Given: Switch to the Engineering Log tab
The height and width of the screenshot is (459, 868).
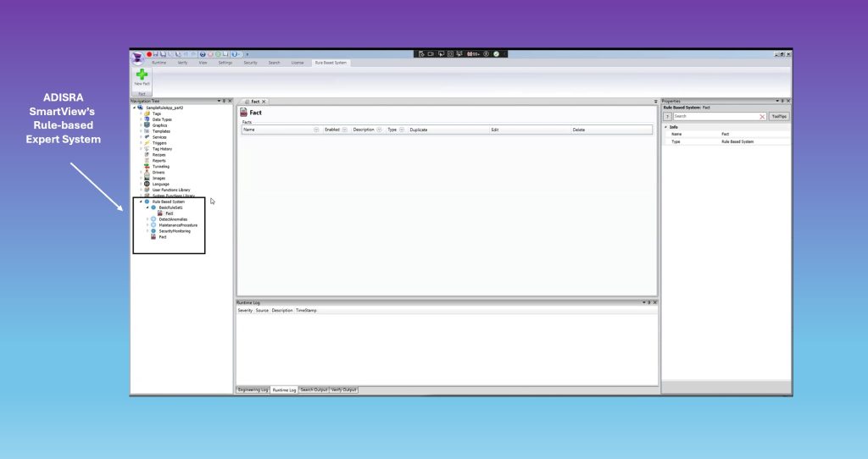Looking at the screenshot, I should click(253, 390).
